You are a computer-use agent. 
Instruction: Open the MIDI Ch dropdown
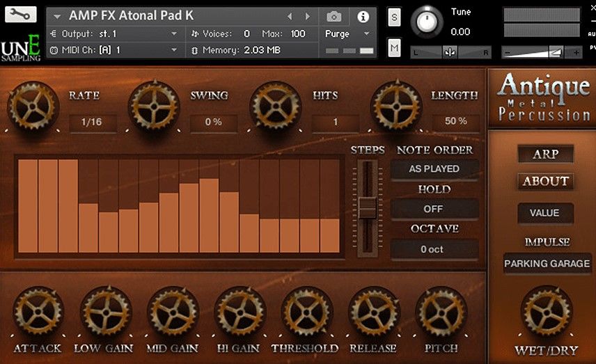(x=114, y=50)
